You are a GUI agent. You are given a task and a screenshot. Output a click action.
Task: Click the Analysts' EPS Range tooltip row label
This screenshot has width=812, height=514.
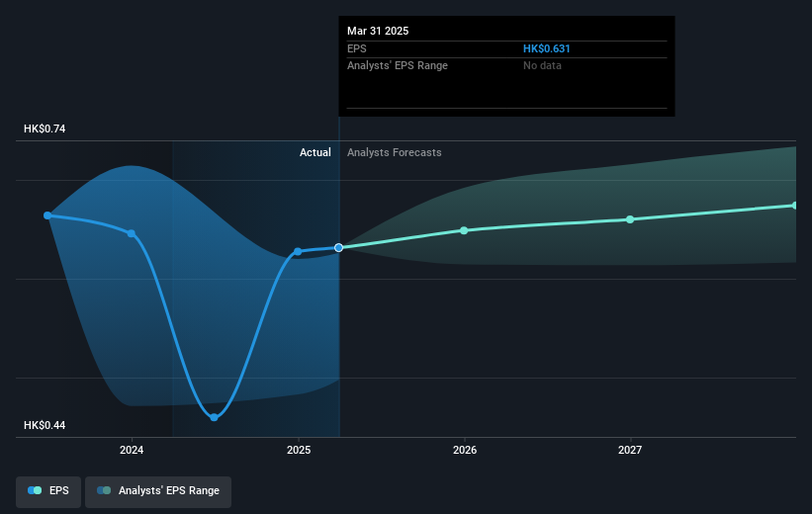point(398,66)
